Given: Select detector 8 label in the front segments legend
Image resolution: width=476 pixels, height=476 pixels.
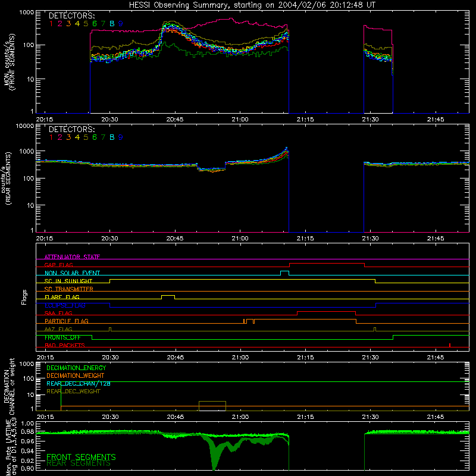Looking at the screenshot, I should pos(112,24).
